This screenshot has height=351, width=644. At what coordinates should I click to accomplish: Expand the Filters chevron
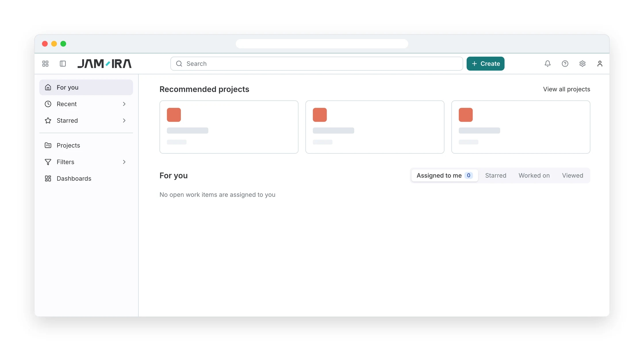pos(124,162)
